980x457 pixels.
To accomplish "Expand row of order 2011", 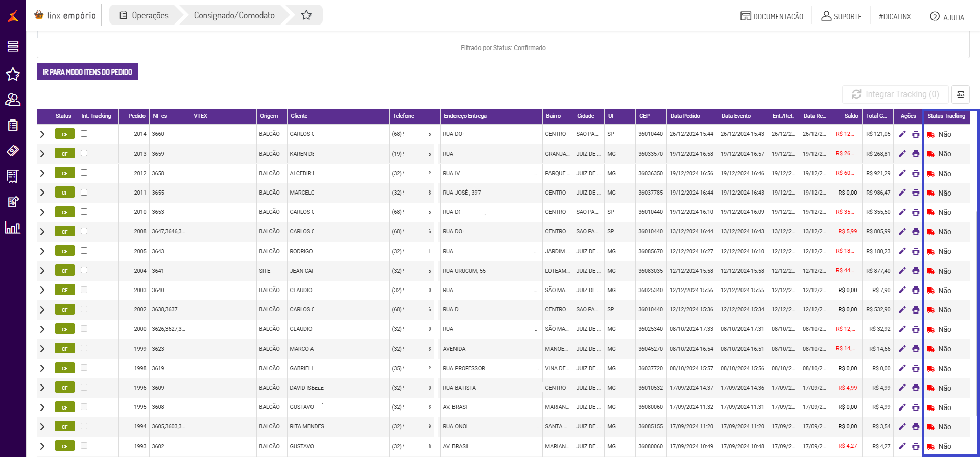I will (x=42, y=193).
